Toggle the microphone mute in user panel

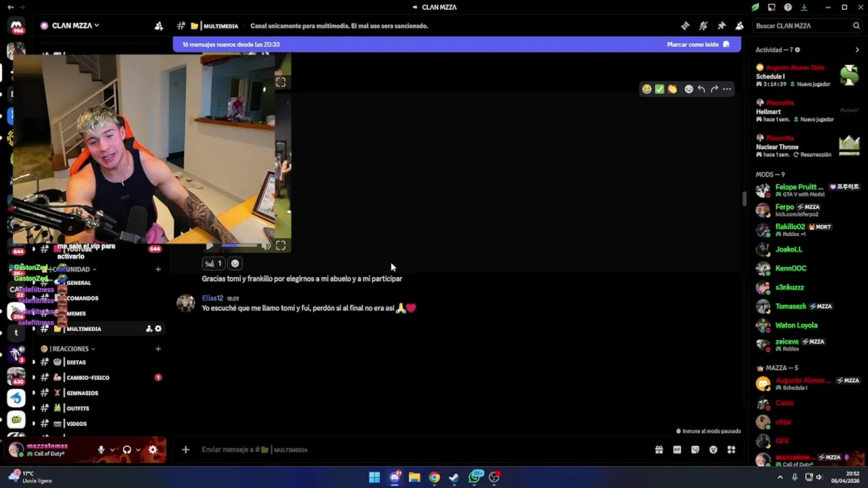click(x=101, y=449)
